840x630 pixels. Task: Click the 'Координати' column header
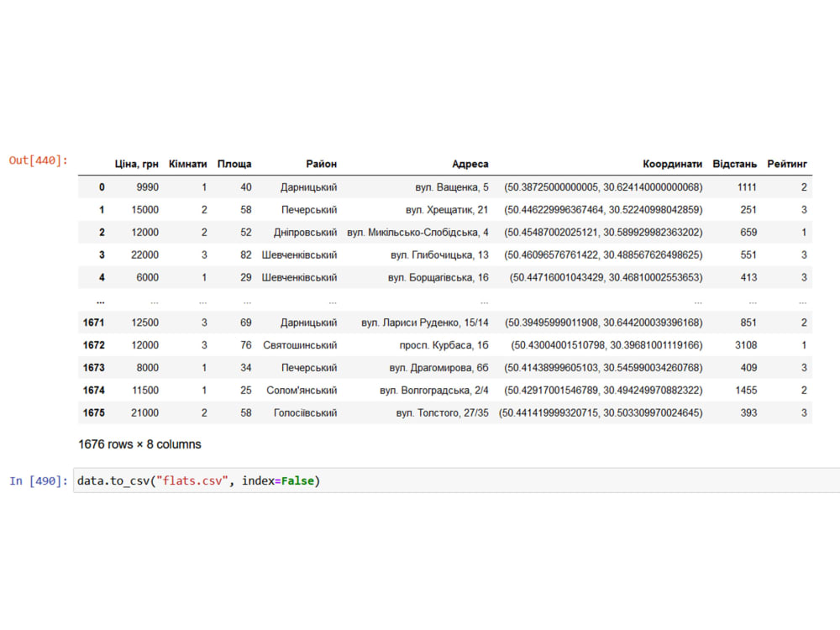click(x=672, y=164)
